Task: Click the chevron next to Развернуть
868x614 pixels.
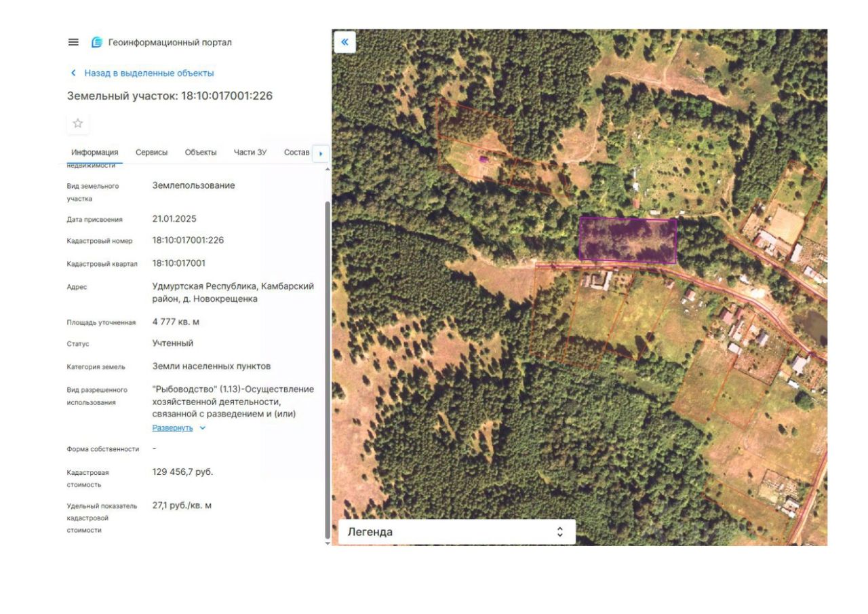Action: tap(202, 428)
